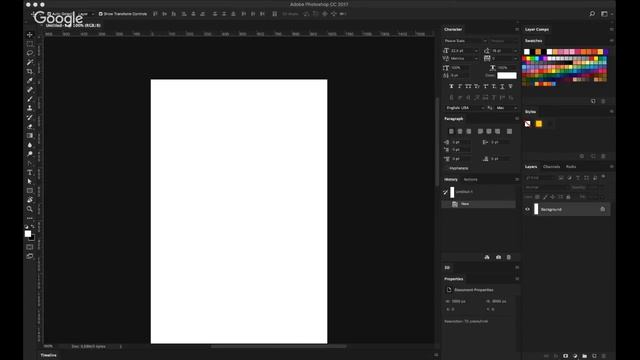
Task: Select the Horizontal Type tool
Action: pos(30,173)
